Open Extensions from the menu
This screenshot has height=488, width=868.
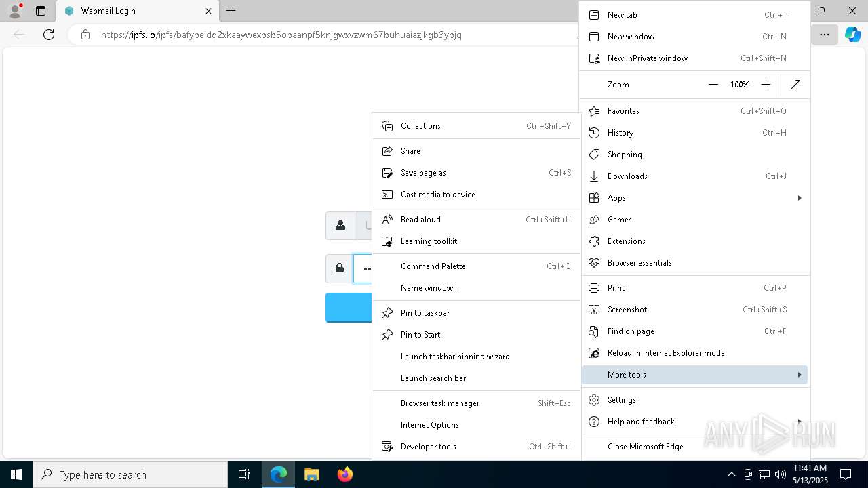[695, 241]
